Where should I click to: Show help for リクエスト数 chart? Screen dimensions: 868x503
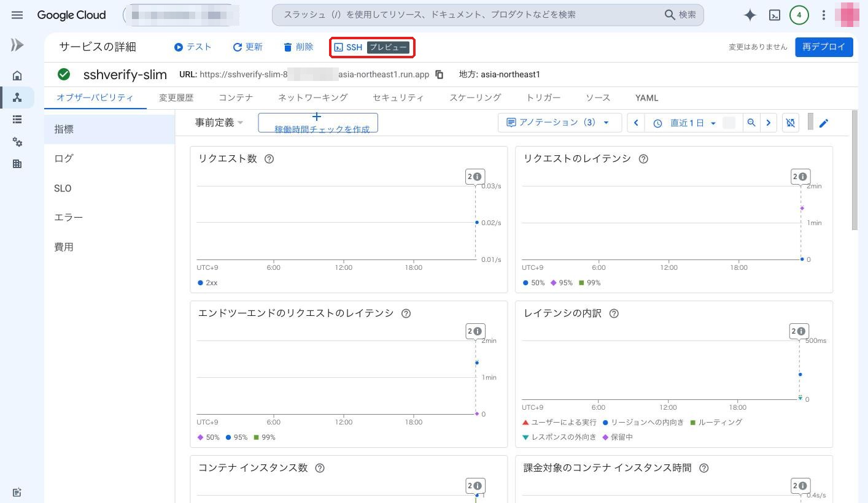pos(269,159)
